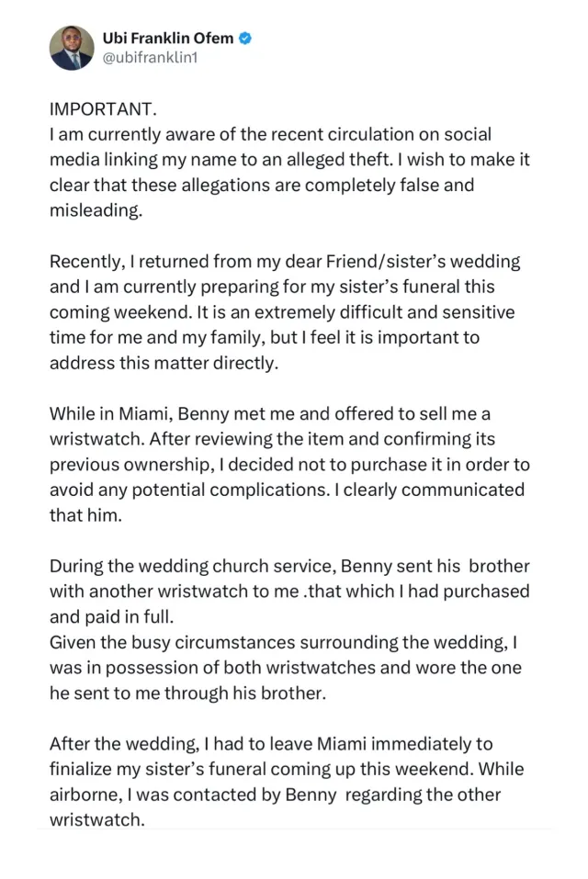Click Ubi Franklin's profile avatar photo
Viewport: 588px width, 879px height.
tap(72, 48)
